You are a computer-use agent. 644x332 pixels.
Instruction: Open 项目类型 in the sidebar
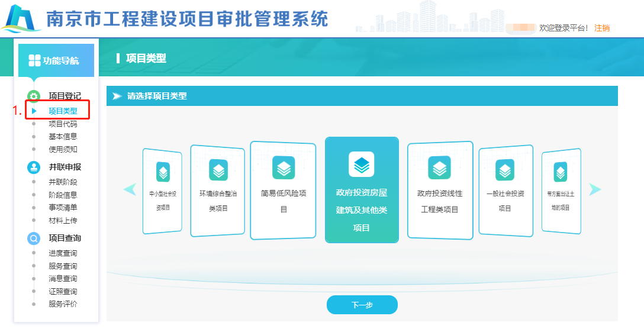tap(63, 111)
